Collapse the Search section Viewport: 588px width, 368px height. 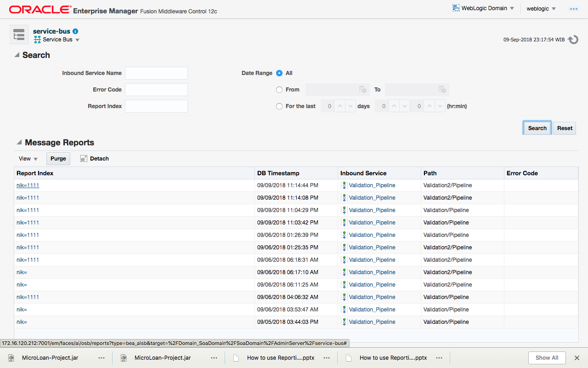click(17, 55)
